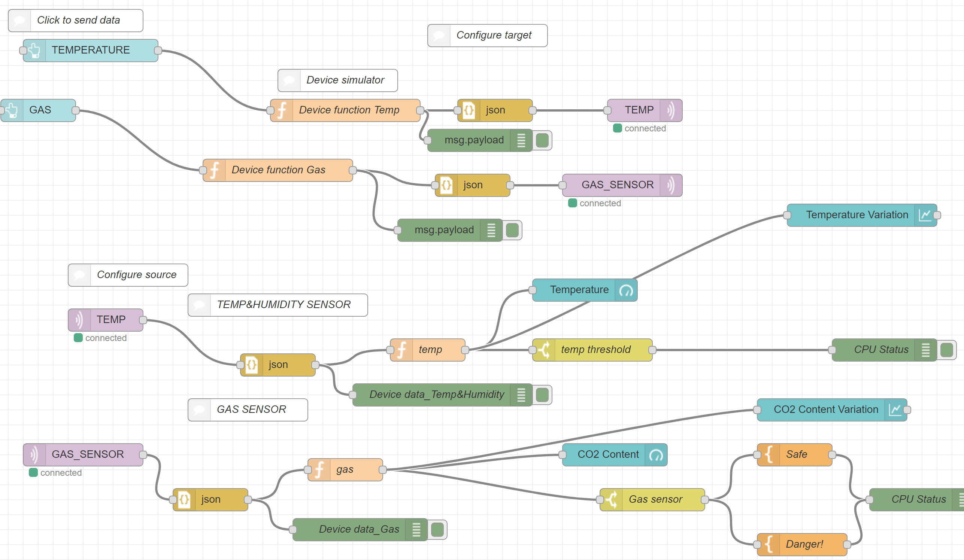Click the gauge icon on CO2 Content node
This screenshot has height=560, width=964.
[x=656, y=455]
